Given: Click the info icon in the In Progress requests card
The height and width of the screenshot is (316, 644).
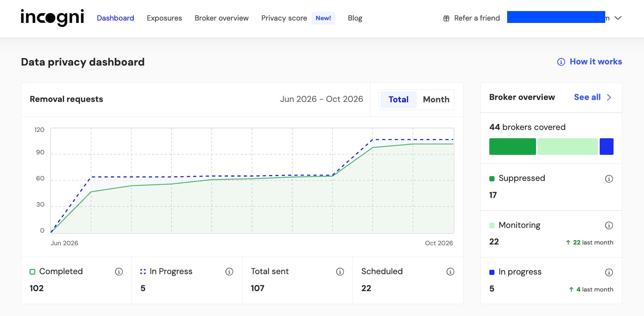Looking at the screenshot, I should tap(229, 272).
